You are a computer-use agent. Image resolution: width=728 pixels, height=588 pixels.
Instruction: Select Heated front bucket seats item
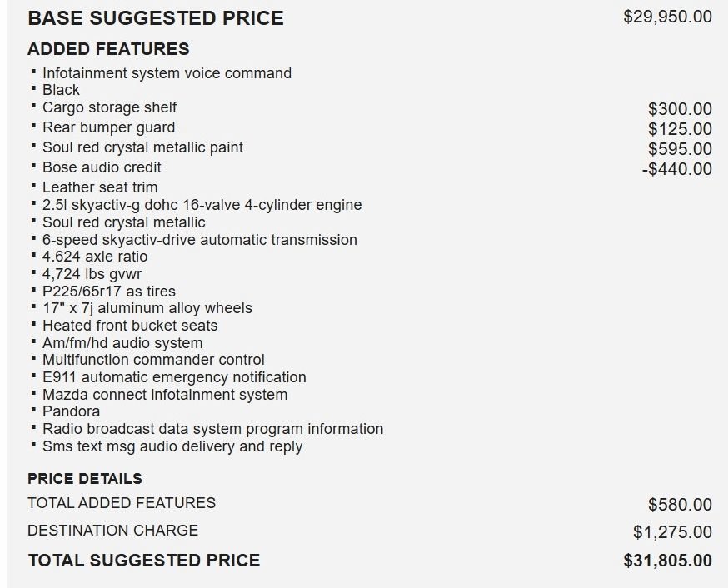pos(130,326)
